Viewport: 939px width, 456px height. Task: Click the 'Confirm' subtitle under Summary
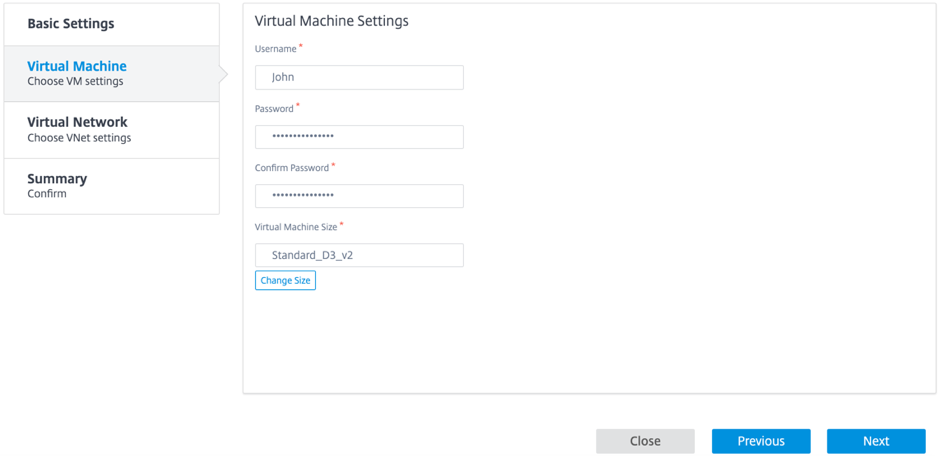click(47, 194)
